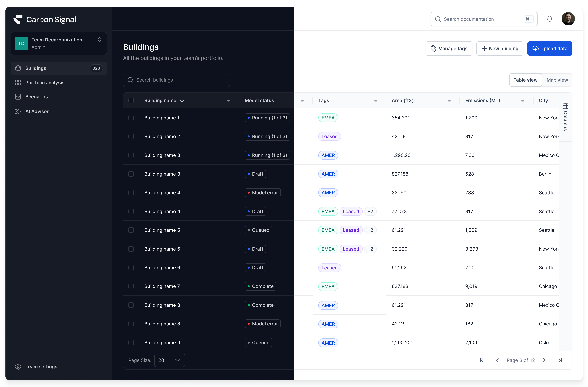The width and height of the screenshot is (588, 387).
Task: Open Portfolio analysis in sidebar
Action: click(x=45, y=83)
